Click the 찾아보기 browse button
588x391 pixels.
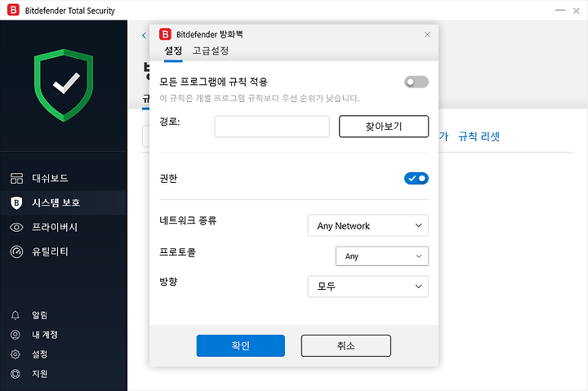pyautogui.click(x=384, y=127)
